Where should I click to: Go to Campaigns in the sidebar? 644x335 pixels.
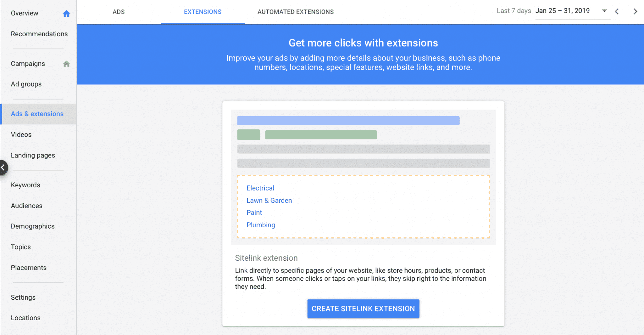[28, 64]
